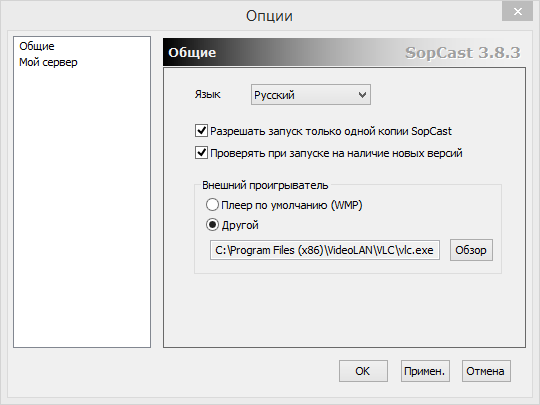Cancel the dialog with the Отмена button

[x=486, y=371]
